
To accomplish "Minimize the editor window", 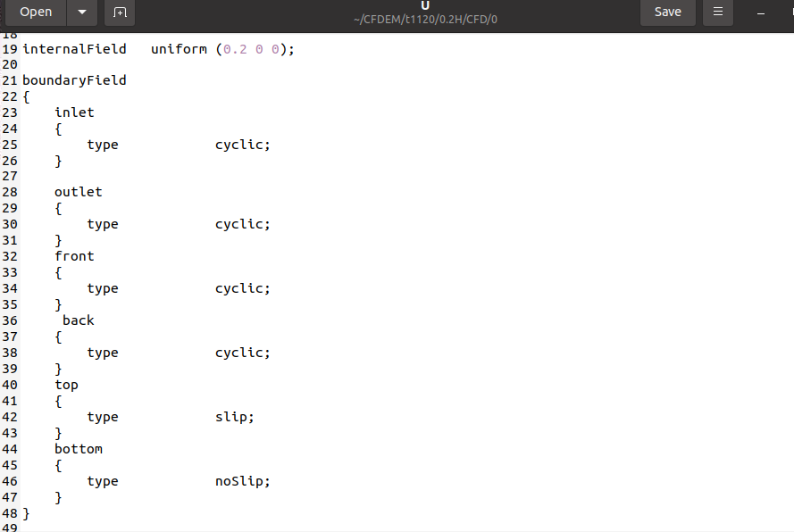I will click(761, 12).
